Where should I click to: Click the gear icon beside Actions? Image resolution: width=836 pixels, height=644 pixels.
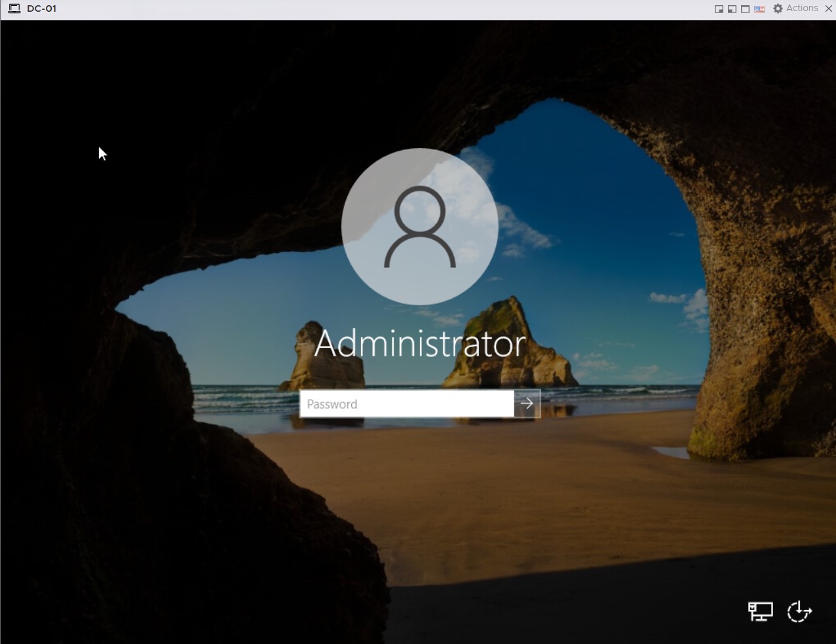[x=778, y=9]
